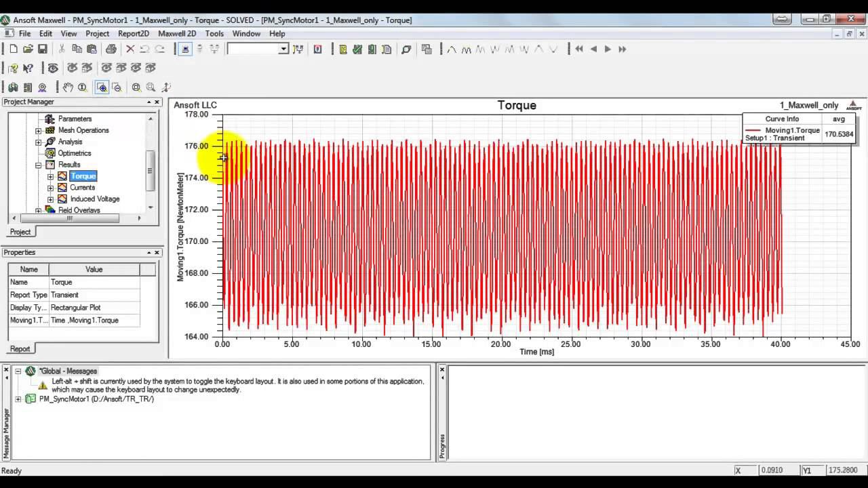Select the Zoom Out magnifier tool
868x488 pixels.
[x=117, y=87]
